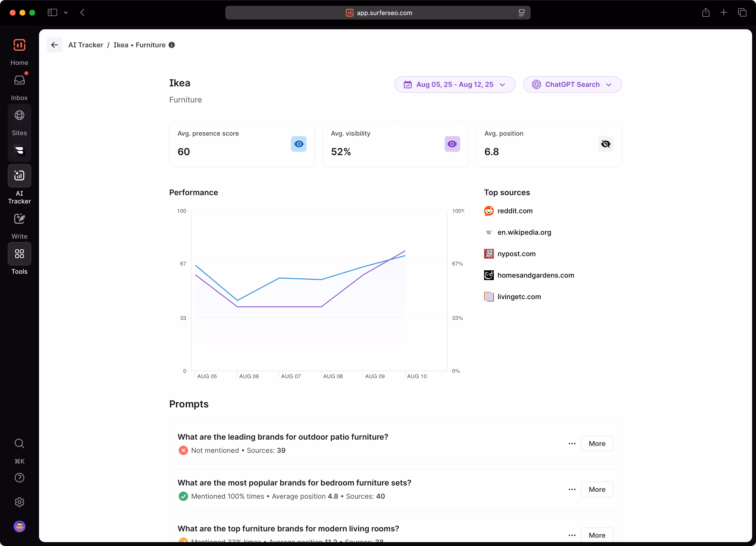Click the AI Tracker breadcrumb link
The image size is (756, 546).
(x=86, y=45)
